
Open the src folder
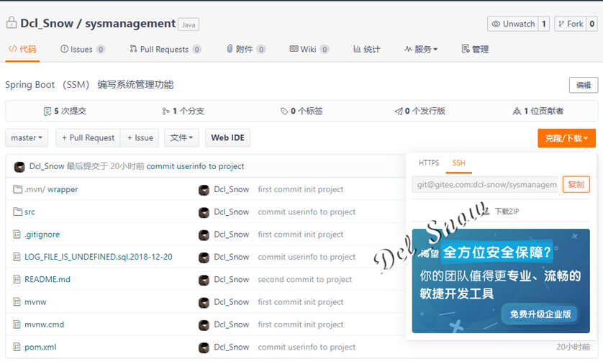pos(30,211)
